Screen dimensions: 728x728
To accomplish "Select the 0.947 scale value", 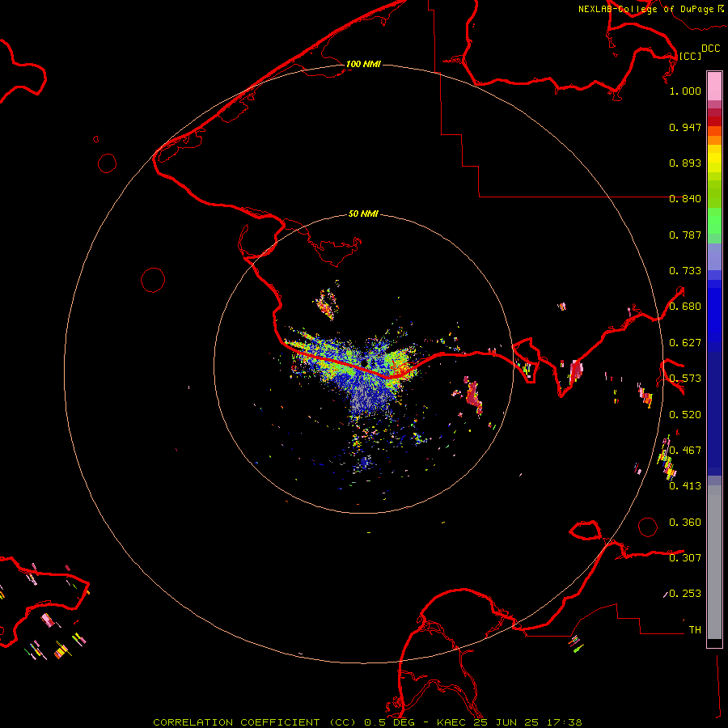I will (685, 127).
